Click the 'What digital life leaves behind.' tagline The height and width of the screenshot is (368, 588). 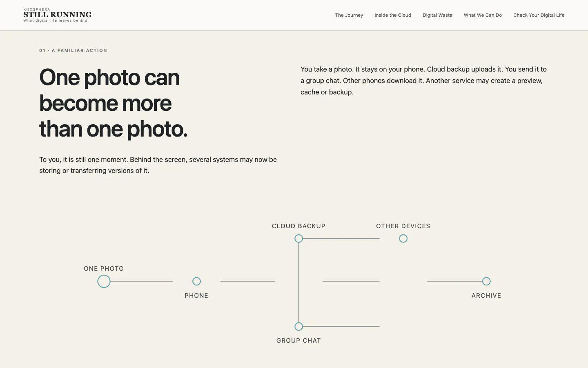coord(56,20)
